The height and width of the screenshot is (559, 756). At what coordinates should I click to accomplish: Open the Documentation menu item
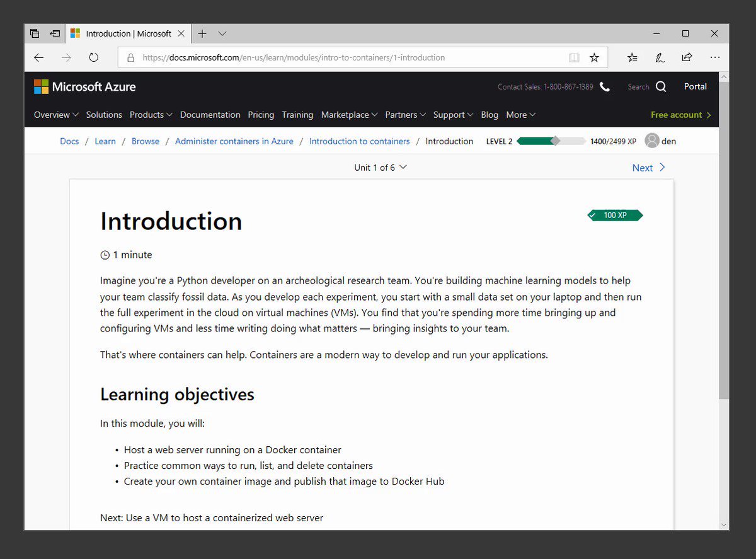pos(210,115)
